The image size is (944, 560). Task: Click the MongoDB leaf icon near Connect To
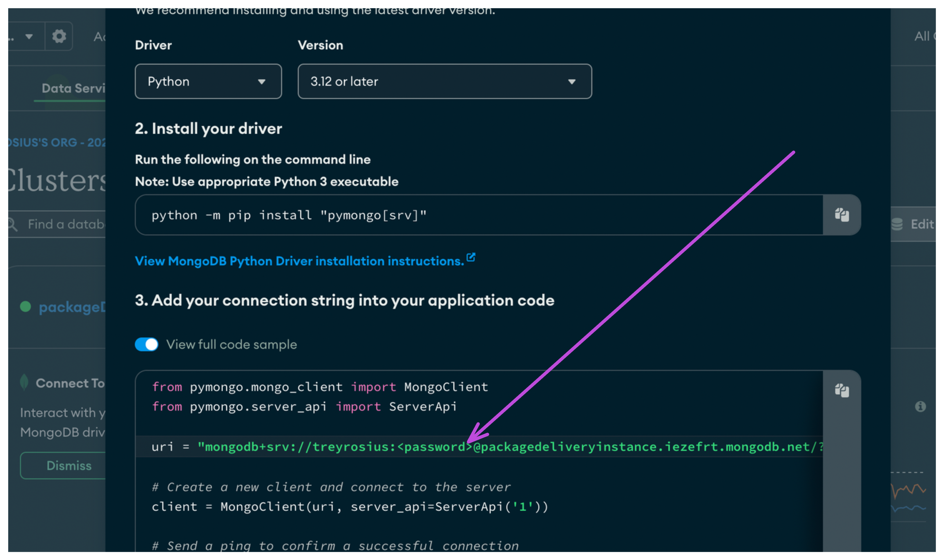(24, 383)
